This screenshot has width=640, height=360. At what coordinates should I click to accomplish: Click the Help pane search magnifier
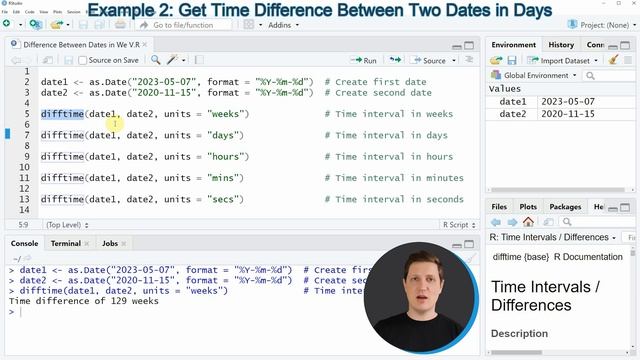click(x=567, y=222)
